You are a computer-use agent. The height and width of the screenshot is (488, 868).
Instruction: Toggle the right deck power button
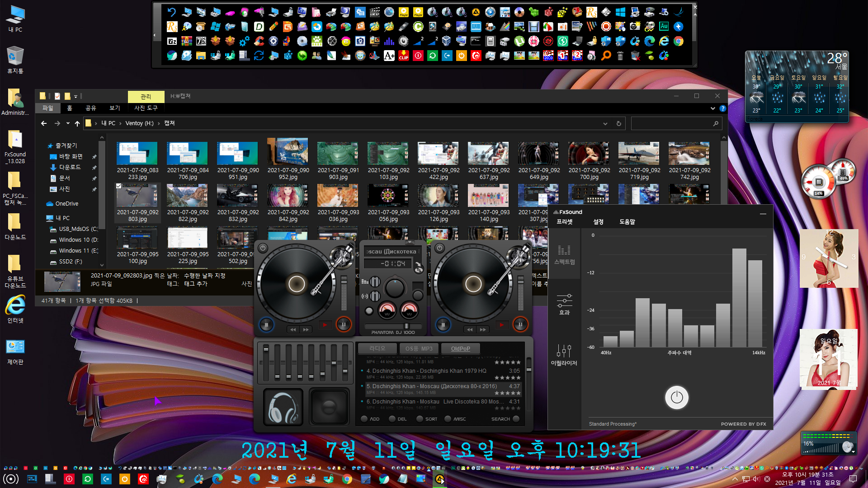pyautogui.click(x=439, y=248)
